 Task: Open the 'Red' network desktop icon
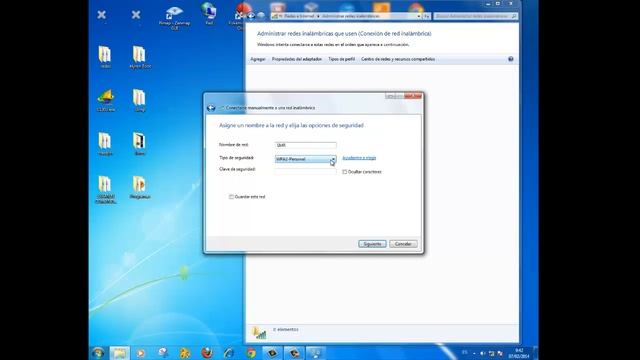click(x=209, y=14)
